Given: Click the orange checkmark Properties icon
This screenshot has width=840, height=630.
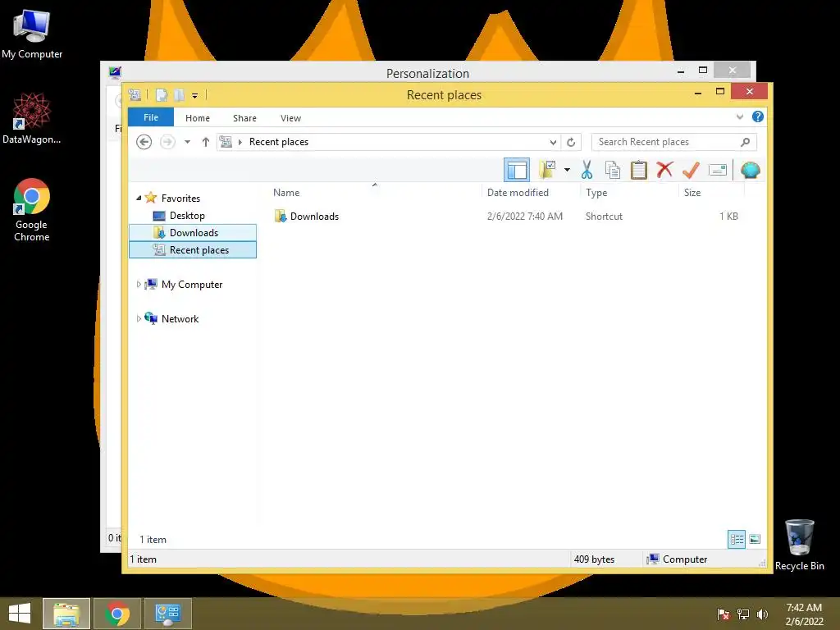Looking at the screenshot, I should coord(691,171).
